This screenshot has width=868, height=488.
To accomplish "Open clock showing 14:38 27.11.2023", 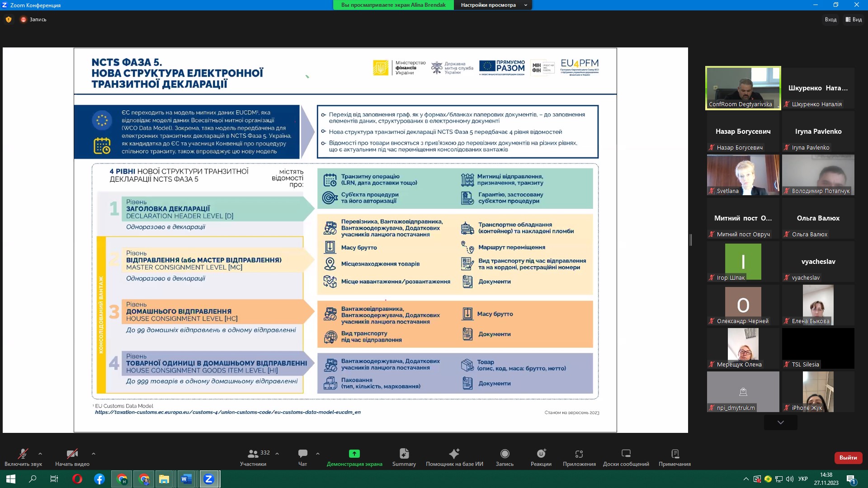I will pyautogui.click(x=826, y=479).
